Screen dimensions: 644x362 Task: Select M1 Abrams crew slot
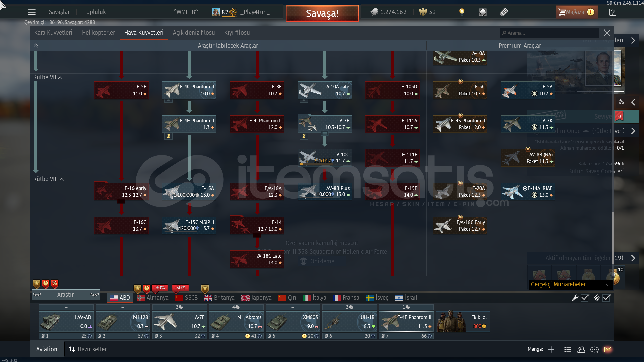(x=236, y=322)
